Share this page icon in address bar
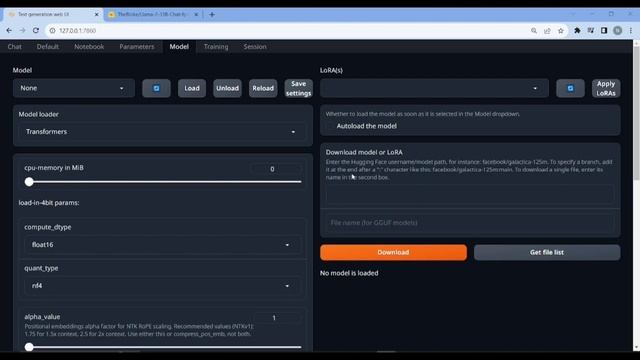 [547, 31]
